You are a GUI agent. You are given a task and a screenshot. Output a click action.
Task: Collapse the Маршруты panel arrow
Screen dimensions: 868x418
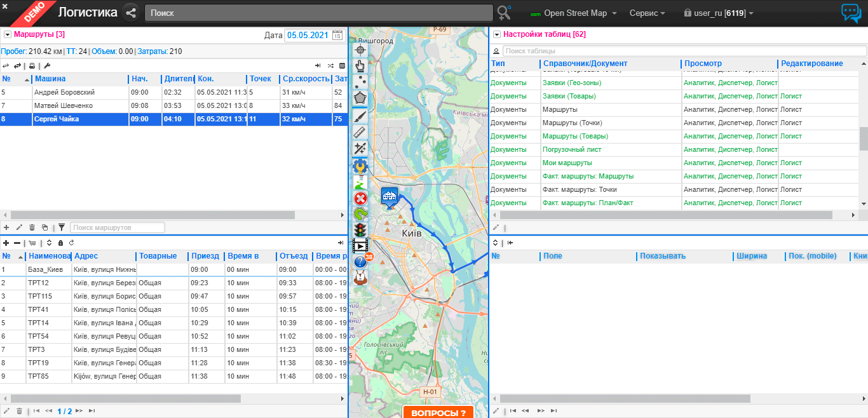tap(8, 34)
